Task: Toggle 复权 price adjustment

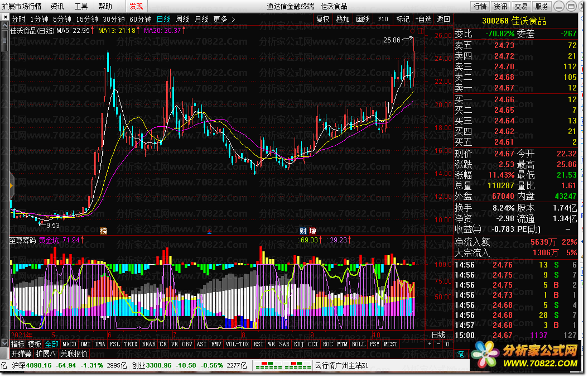Action: [323, 19]
